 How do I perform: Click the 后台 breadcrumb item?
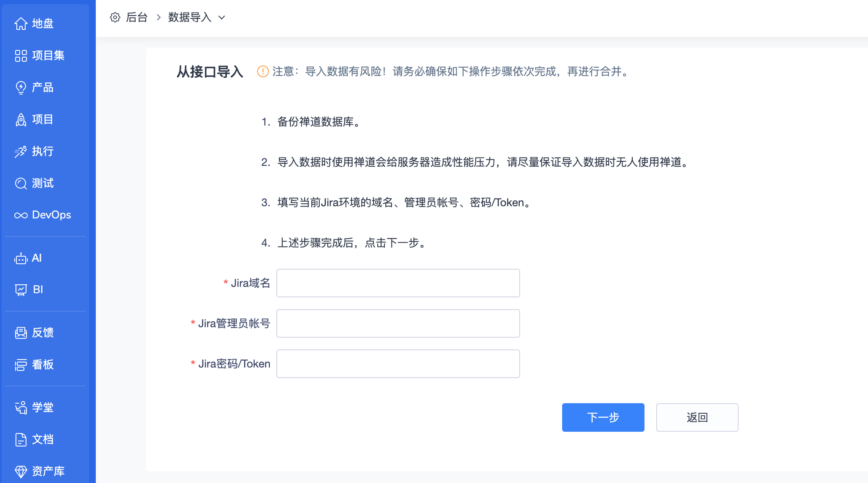[137, 18]
